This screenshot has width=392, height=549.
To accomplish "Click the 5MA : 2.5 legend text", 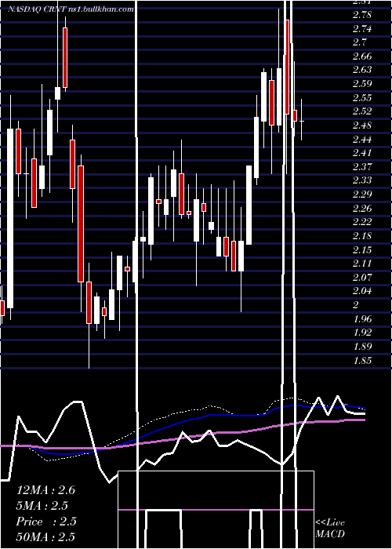I will tap(42, 506).
